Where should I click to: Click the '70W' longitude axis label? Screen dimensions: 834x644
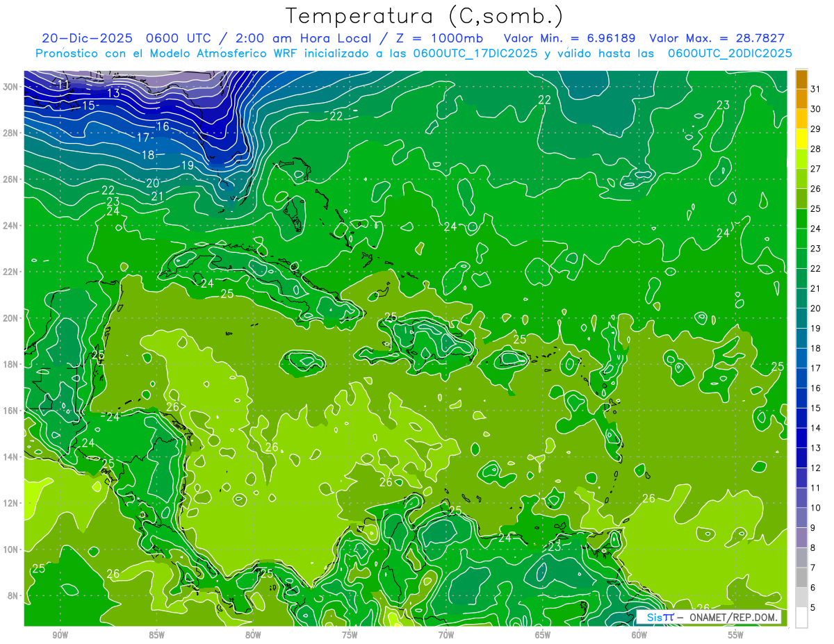coord(446,634)
